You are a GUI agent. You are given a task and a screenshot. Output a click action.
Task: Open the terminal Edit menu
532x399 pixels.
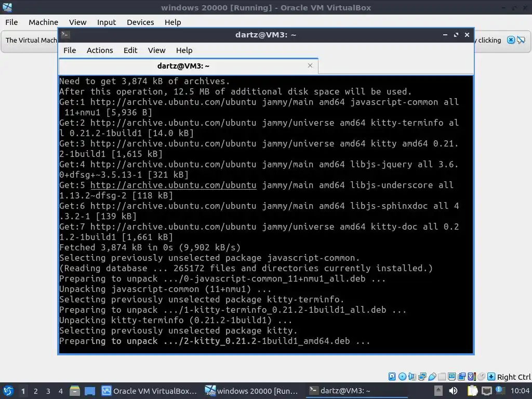click(130, 50)
